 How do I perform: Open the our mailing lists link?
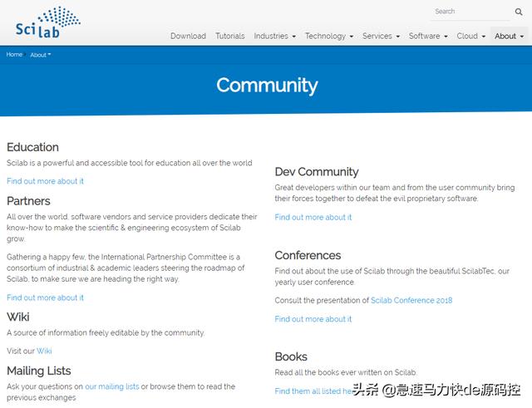click(111, 386)
